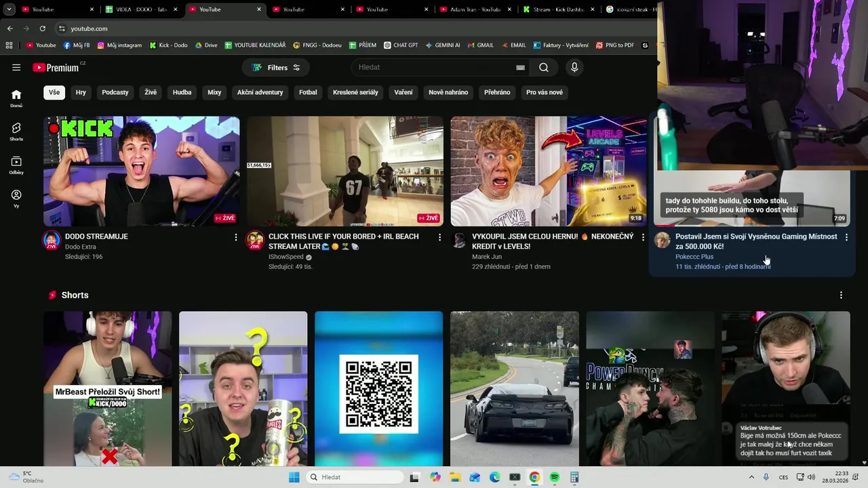Open Calculator from the taskbar

click(x=574, y=477)
